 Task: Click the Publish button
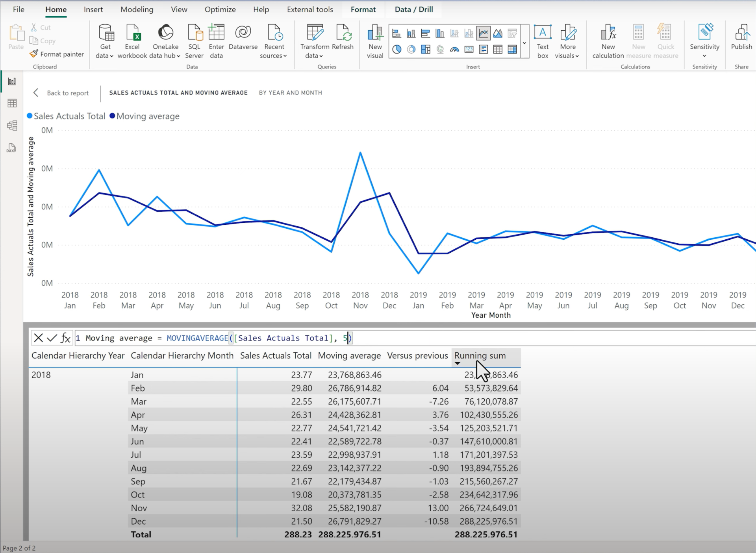(741, 37)
